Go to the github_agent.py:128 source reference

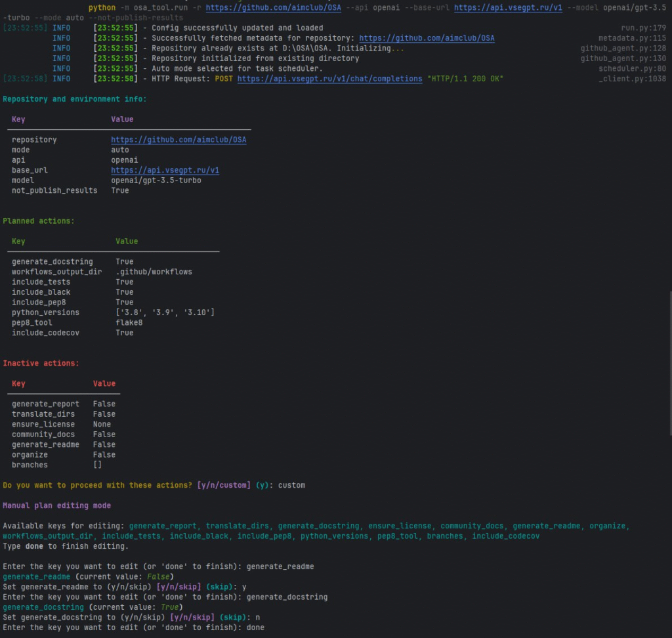pyautogui.click(x=623, y=49)
